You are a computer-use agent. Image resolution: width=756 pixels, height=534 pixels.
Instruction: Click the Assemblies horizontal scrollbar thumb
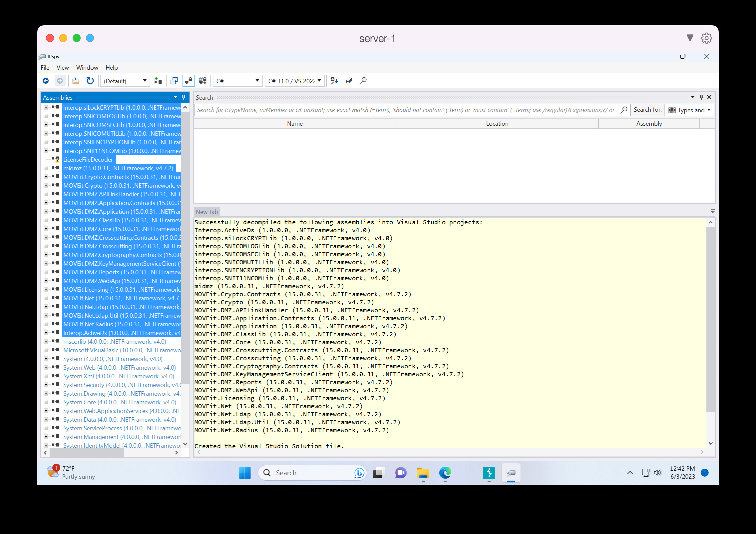coord(87,453)
